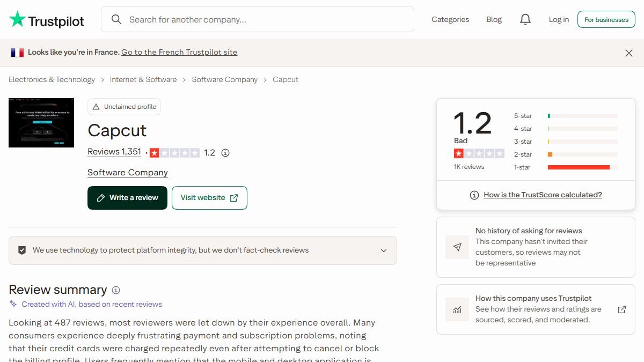Click 'No history of asking for reviews'

[x=529, y=231]
